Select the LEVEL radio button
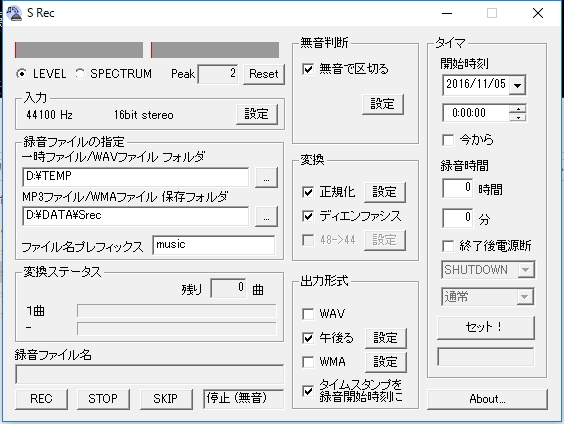Image resolution: width=564 pixels, height=424 pixels. pyautogui.click(x=22, y=74)
